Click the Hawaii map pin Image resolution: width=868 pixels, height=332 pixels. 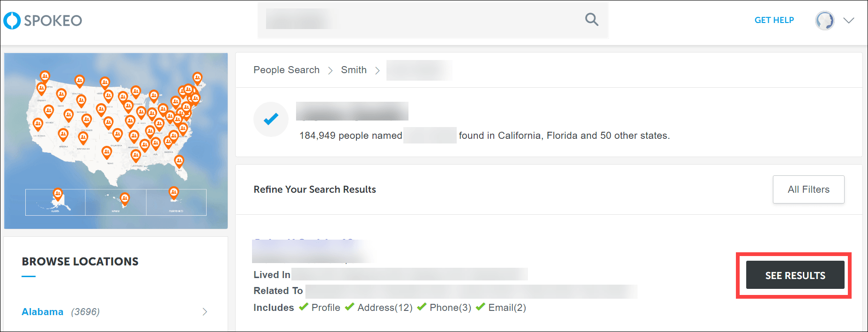[124, 199]
